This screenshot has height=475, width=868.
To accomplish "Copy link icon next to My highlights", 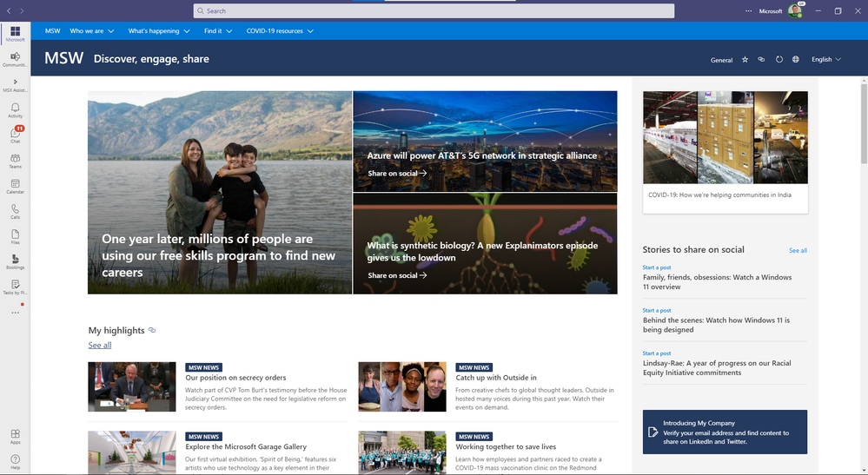I will coord(152,330).
